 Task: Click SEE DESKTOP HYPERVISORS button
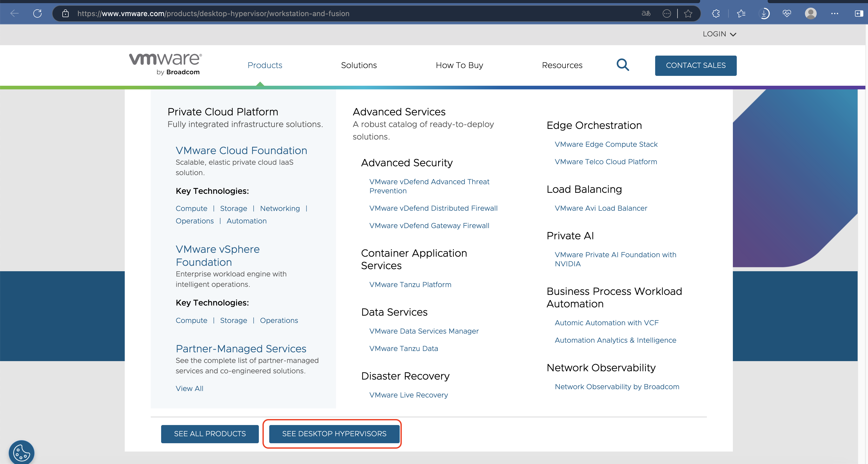click(334, 434)
